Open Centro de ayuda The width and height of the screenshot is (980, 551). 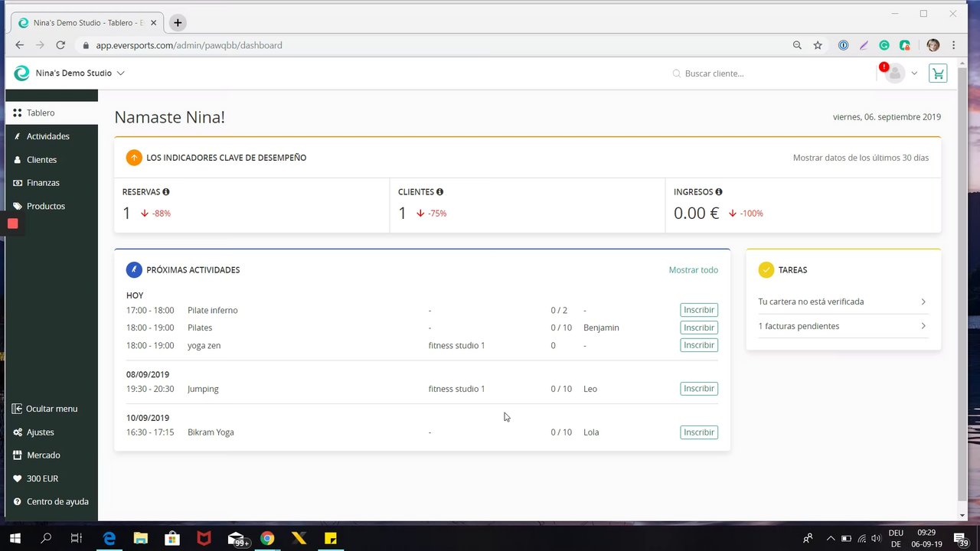click(x=51, y=501)
